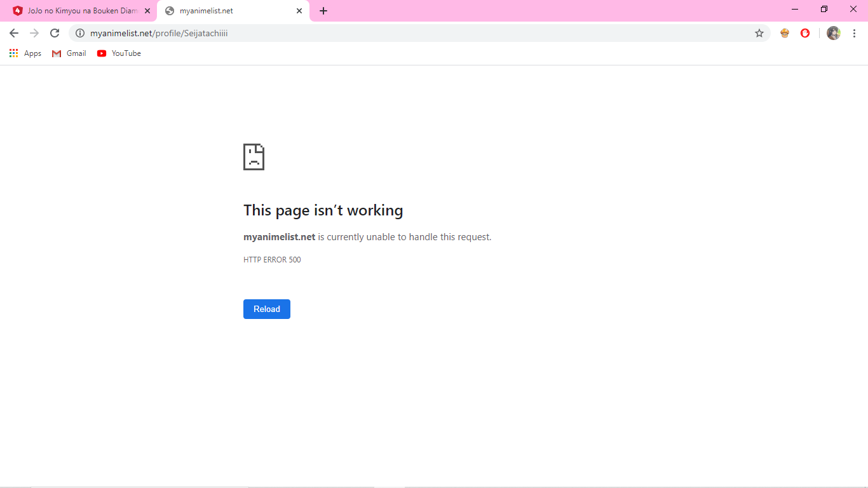Open the Apps grid shortcut
868x488 pixels.
[25, 53]
